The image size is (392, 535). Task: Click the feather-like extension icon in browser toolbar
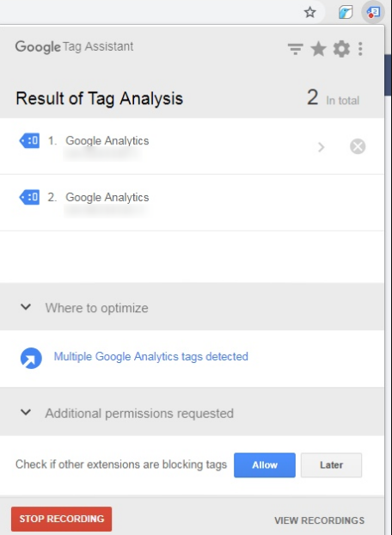tap(346, 13)
